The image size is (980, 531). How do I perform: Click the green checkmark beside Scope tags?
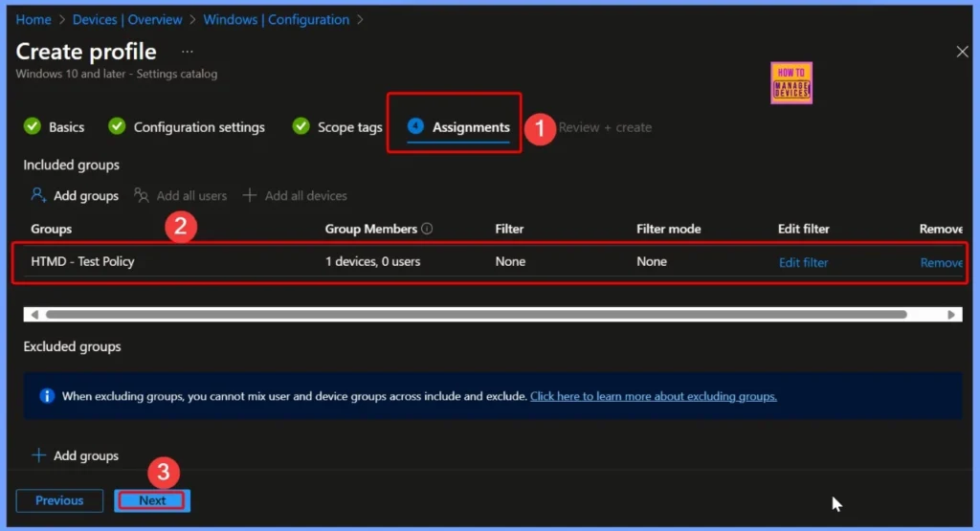(301, 126)
